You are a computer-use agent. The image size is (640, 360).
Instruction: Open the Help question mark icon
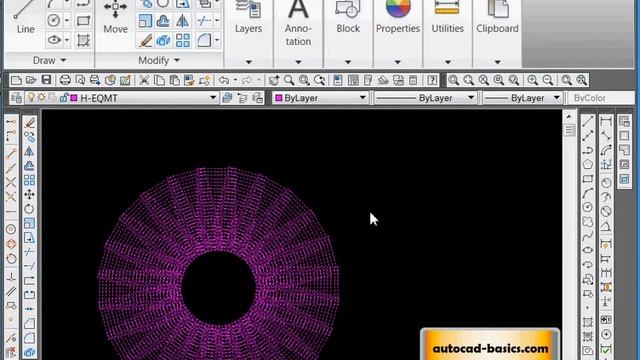click(432, 80)
